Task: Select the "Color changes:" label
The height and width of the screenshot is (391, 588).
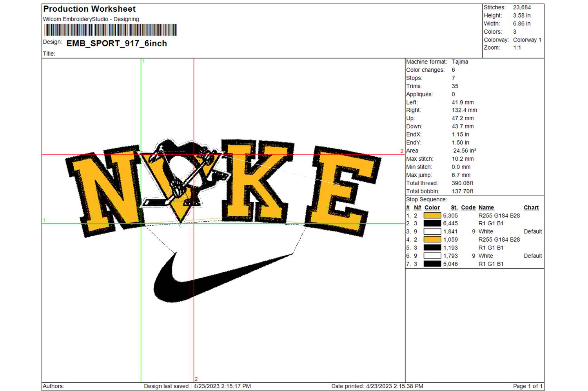Action: 425,70
